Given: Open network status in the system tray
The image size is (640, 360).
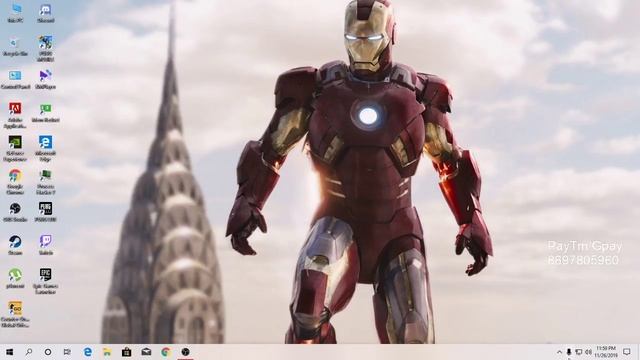Looking at the screenshot, I should tap(579, 352).
